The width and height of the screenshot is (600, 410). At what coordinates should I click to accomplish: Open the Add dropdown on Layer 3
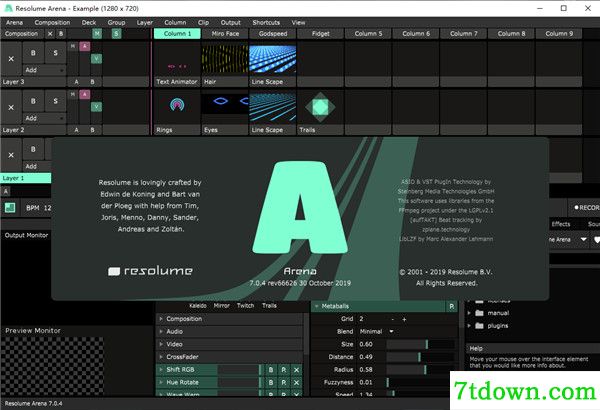click(44, 70)
